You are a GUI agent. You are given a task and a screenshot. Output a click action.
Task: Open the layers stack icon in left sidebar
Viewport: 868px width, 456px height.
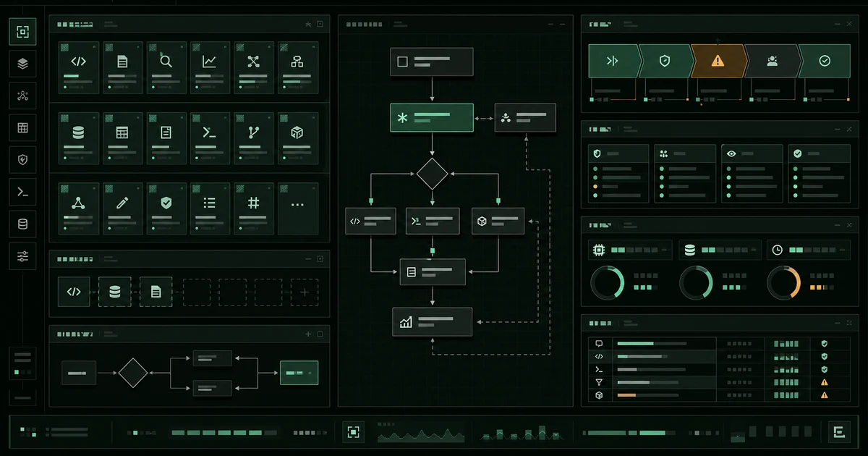[23, 64]
